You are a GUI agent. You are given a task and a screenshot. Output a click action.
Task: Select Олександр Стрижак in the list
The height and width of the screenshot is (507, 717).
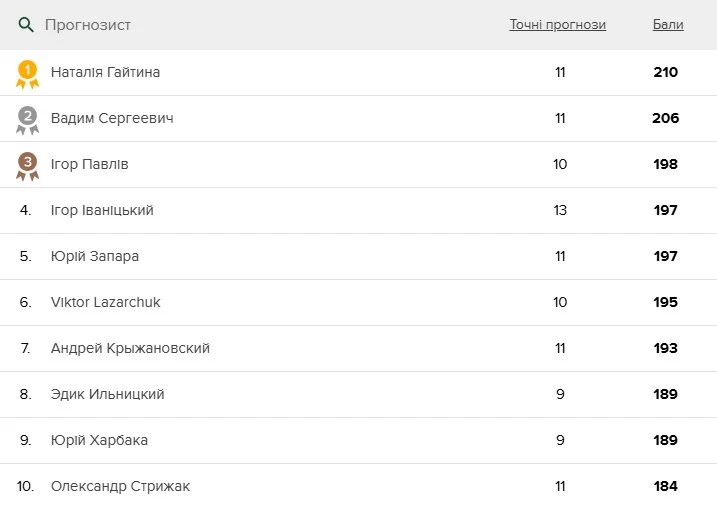click(x=120, y=487)
